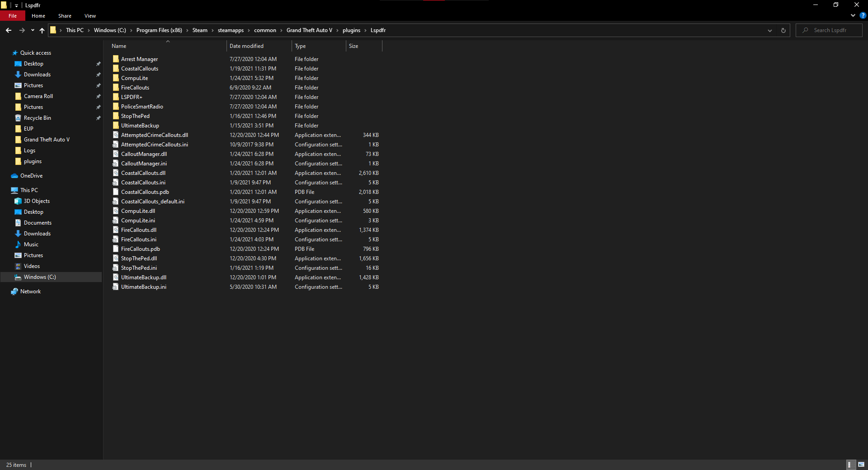Click the Windows (C:) drive icon
Image resolution: width=868 pixels, height=470 pixels.
click(18, 277)
